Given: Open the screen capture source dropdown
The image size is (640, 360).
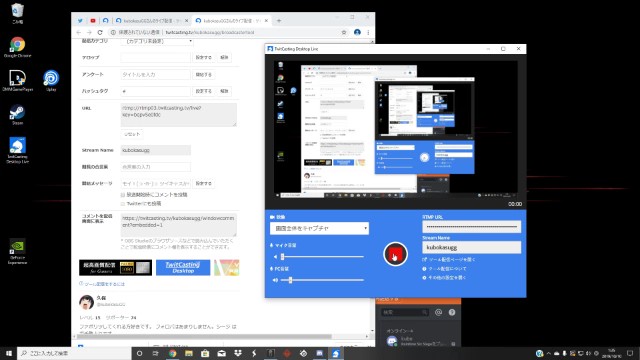Looking at the screenshot, I should [x=319, y=228].
